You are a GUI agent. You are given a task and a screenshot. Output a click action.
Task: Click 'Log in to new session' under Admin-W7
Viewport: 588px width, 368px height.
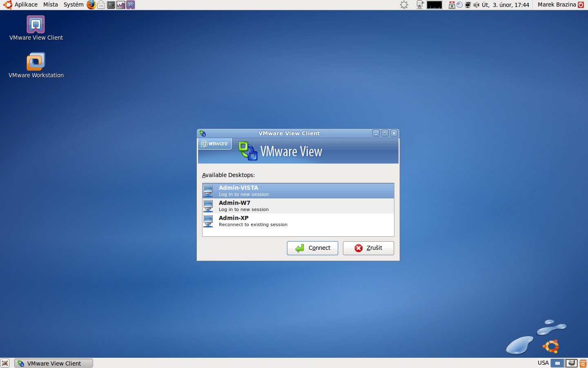[244, 209]
